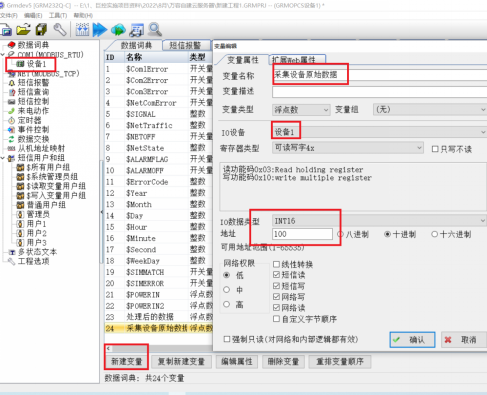
Task: Toggle the 短信读 checkbox
Action: [276, 275]
